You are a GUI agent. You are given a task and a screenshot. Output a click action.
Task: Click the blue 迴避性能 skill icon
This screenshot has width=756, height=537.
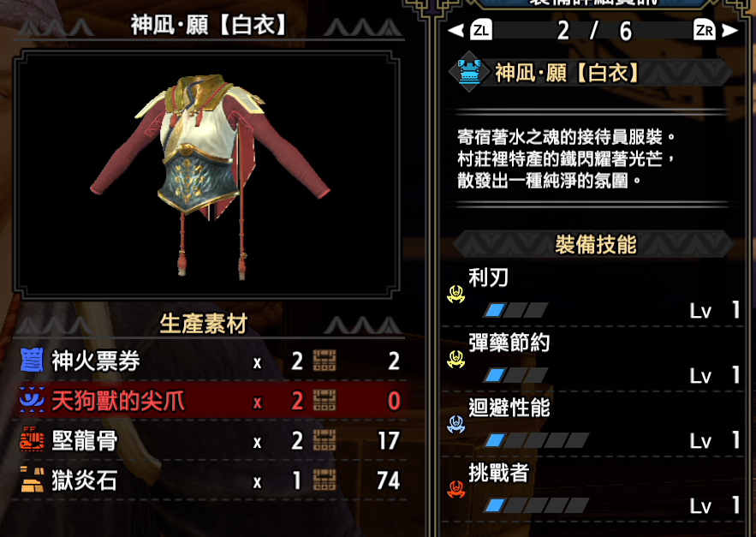coord(455,424)
